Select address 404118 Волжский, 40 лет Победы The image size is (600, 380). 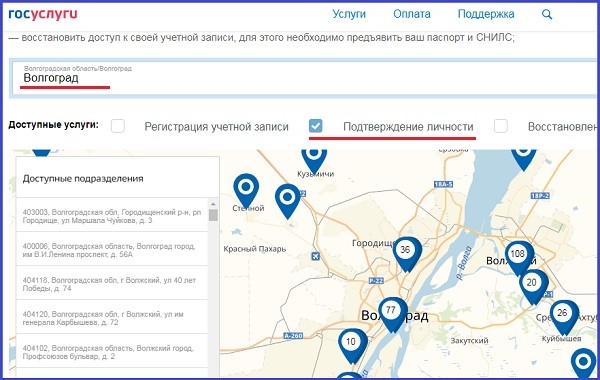coord(112,284)
